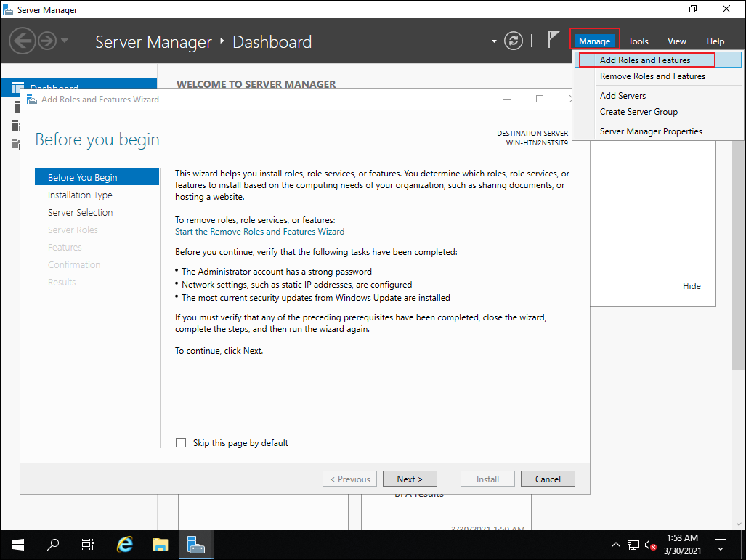Click the refresh icon in Server Manager header
Image resolution: width=746 pixels, height=560 pixels.
tap(514, 41)
